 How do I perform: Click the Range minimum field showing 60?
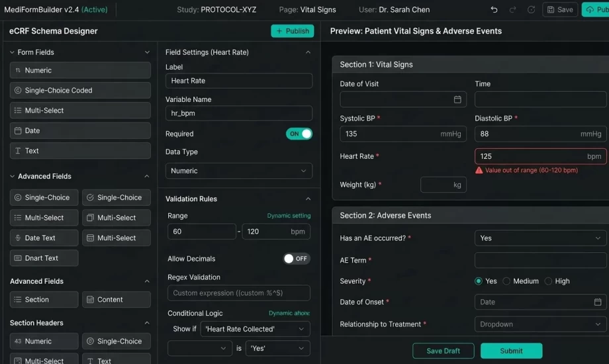point(202,232)
